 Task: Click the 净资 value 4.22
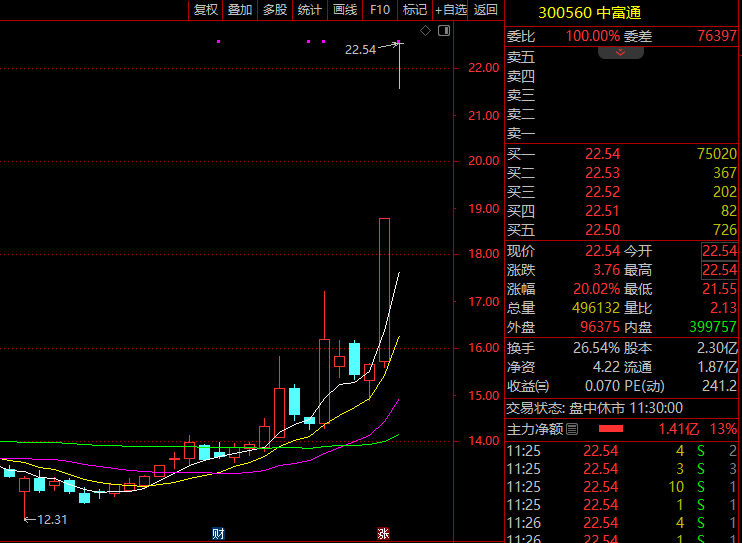pyautogui.click(x=606, y=367)
